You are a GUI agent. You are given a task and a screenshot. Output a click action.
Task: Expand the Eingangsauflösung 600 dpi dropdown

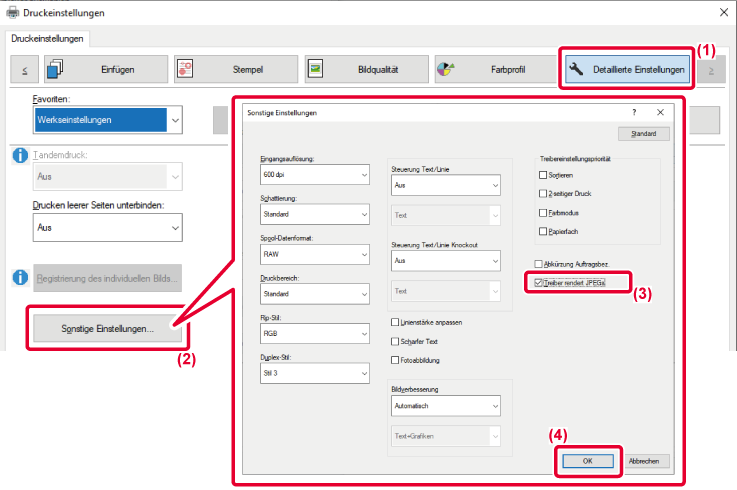pyautogui.click(x=315, y=174)
